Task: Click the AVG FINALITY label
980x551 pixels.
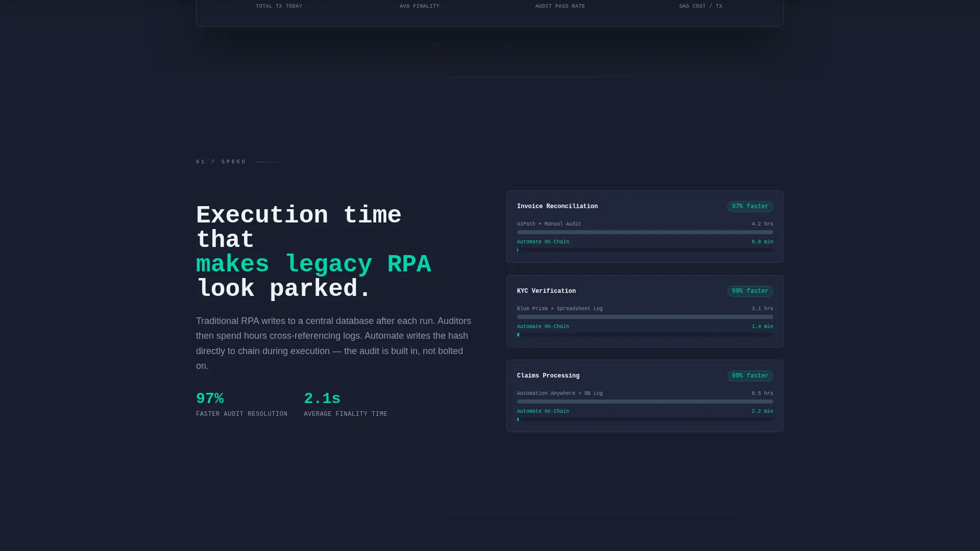Action: [x=420, y=6]
